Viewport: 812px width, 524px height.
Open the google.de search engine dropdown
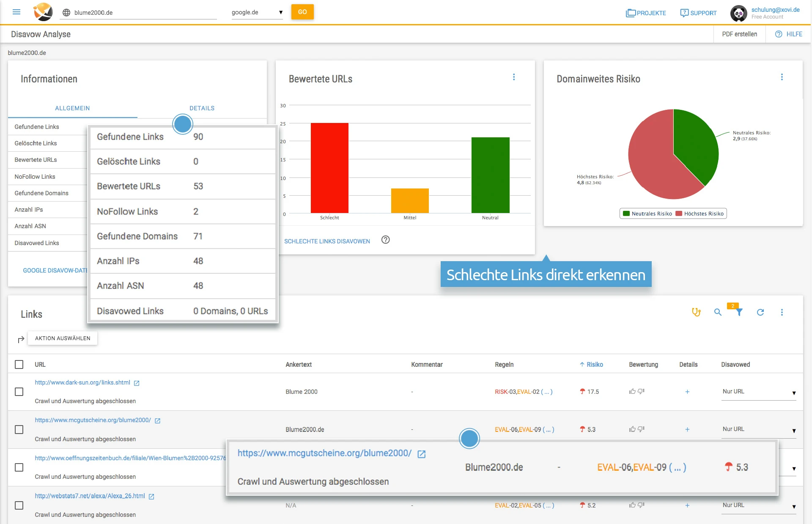click(257, 12)
